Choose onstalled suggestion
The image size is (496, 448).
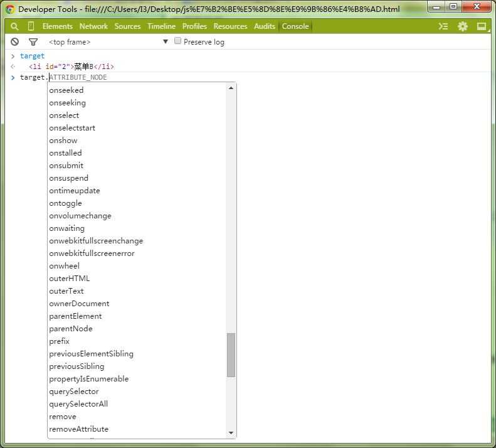(x=65, y=153)
